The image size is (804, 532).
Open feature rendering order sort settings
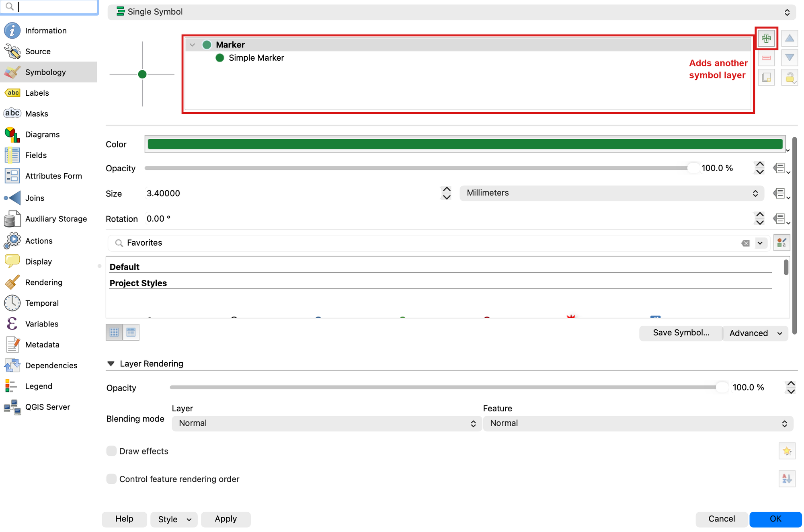coord(787,479)
